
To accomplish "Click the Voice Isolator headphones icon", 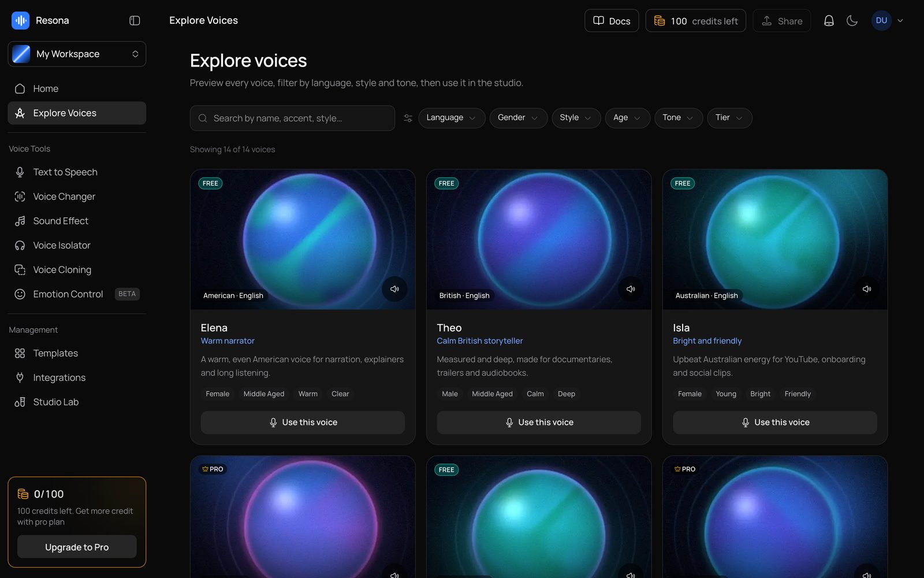I will (20, 245).
